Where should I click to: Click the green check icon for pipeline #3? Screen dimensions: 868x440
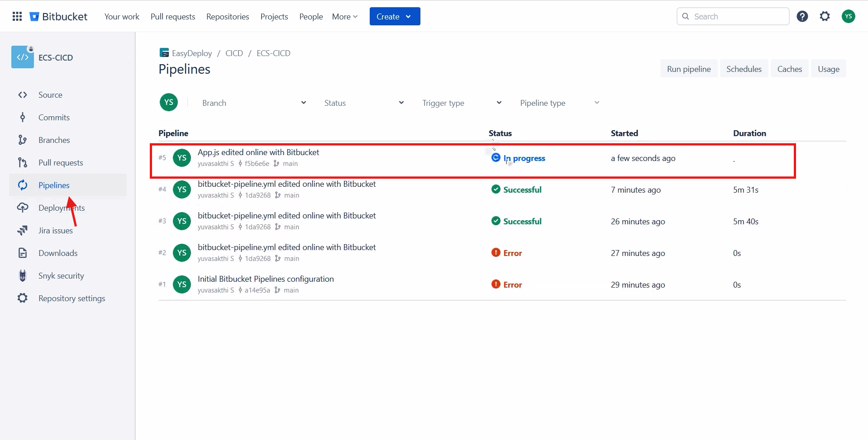tap(496, 221)
